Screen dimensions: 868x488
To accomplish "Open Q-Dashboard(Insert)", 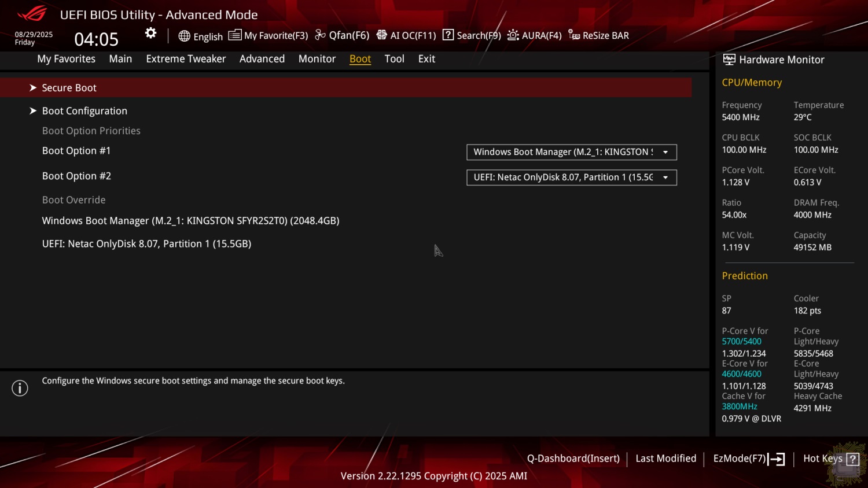I will pos(573,459).
